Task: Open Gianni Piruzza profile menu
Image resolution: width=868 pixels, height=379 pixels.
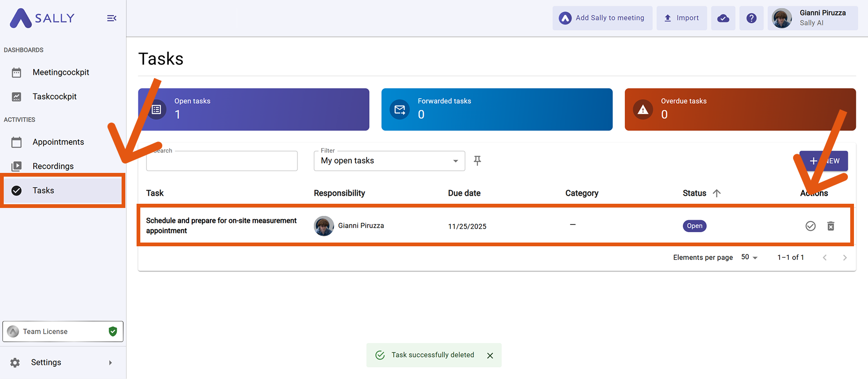Action: (812, 18)
